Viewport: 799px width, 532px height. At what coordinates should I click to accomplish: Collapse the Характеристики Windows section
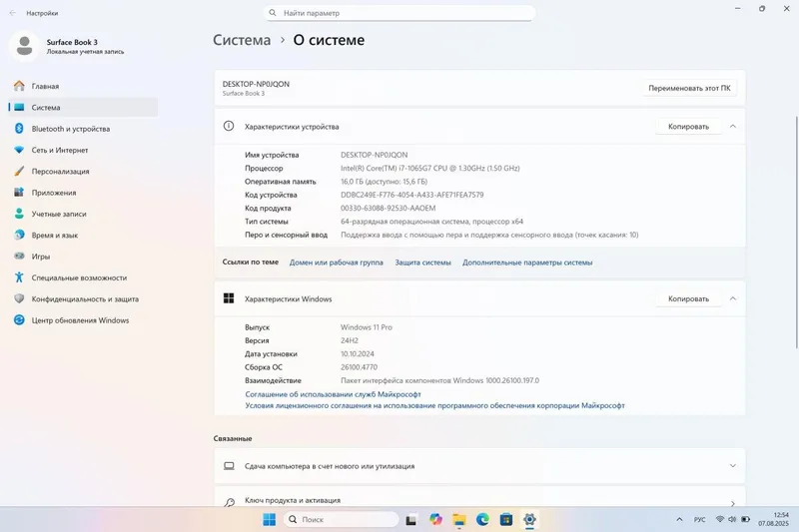coord(733,298)
